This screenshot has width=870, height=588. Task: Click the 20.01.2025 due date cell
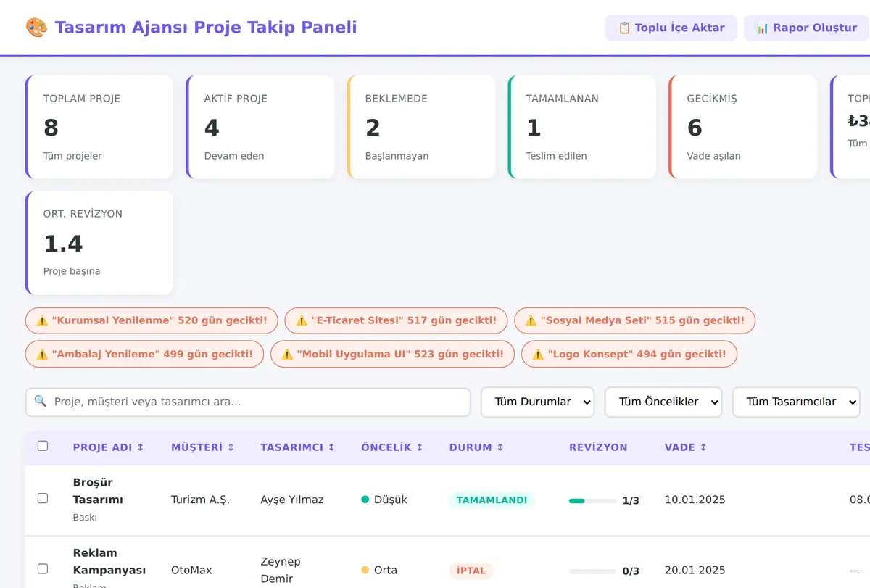(x=695, y=570)
